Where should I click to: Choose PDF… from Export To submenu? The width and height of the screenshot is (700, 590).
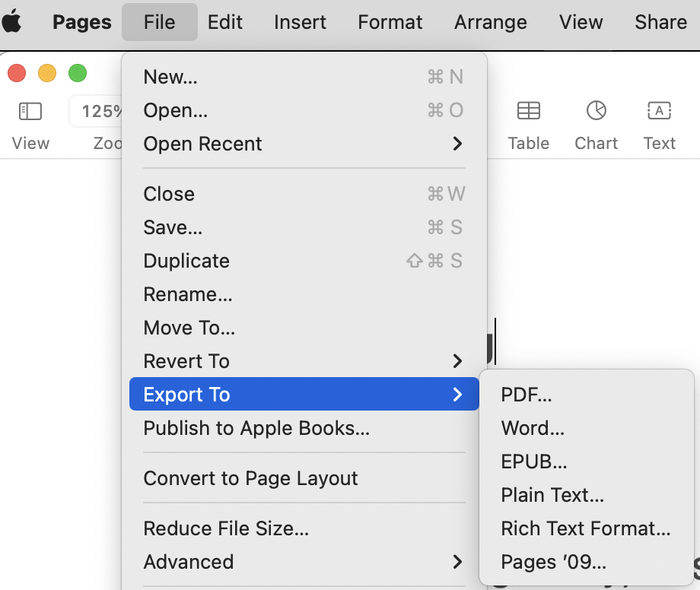pos(527,395)
